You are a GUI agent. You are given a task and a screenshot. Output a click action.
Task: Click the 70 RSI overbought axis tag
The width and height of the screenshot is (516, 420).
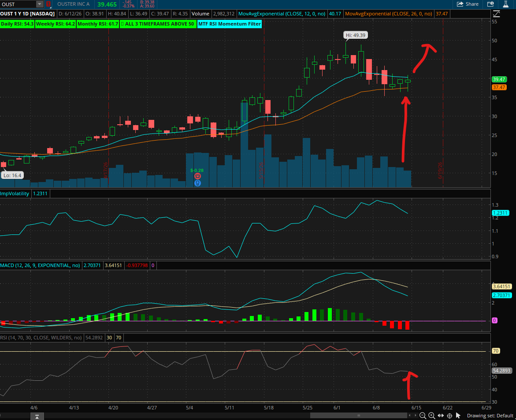tap(496, 351)
